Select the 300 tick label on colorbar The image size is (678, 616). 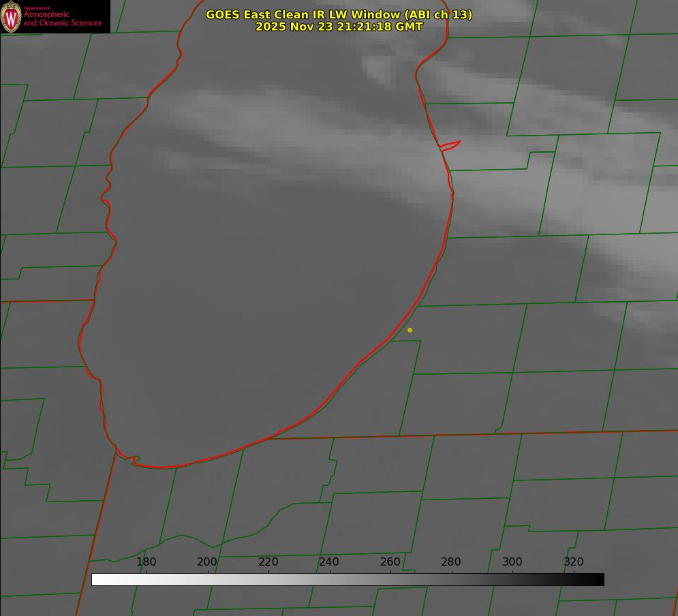click(512, 561)
